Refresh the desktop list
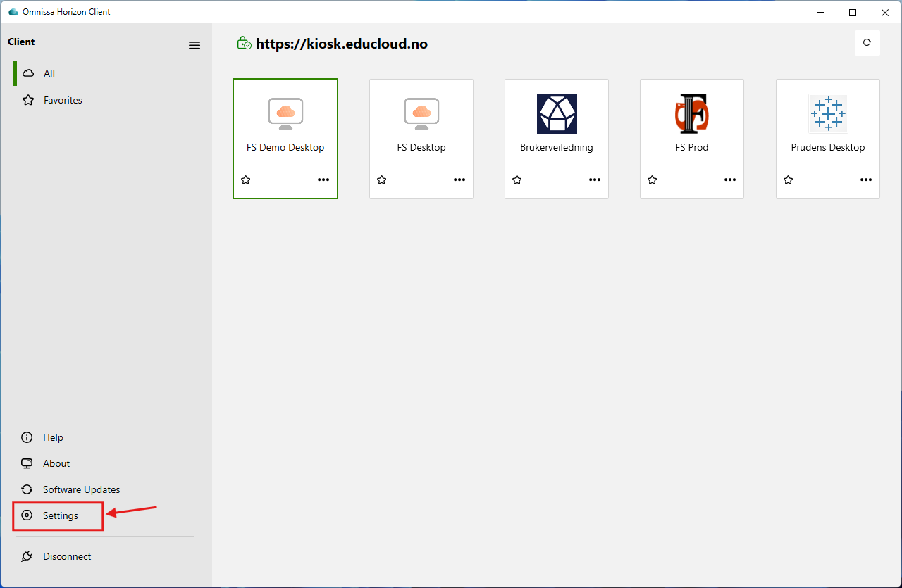Screen dimensions: 902x588 [x=867, y=43]
